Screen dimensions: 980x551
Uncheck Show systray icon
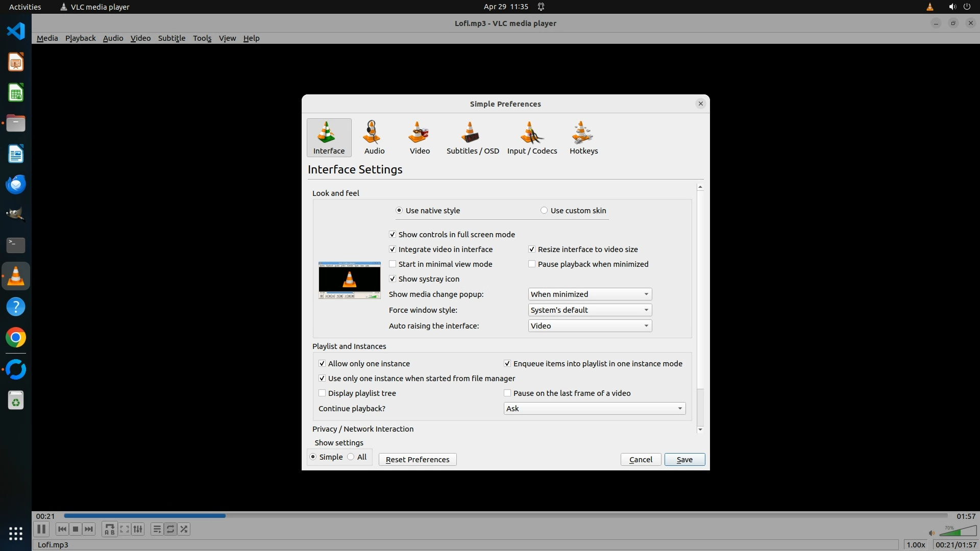pyautogui.click(x=393, y=279)
